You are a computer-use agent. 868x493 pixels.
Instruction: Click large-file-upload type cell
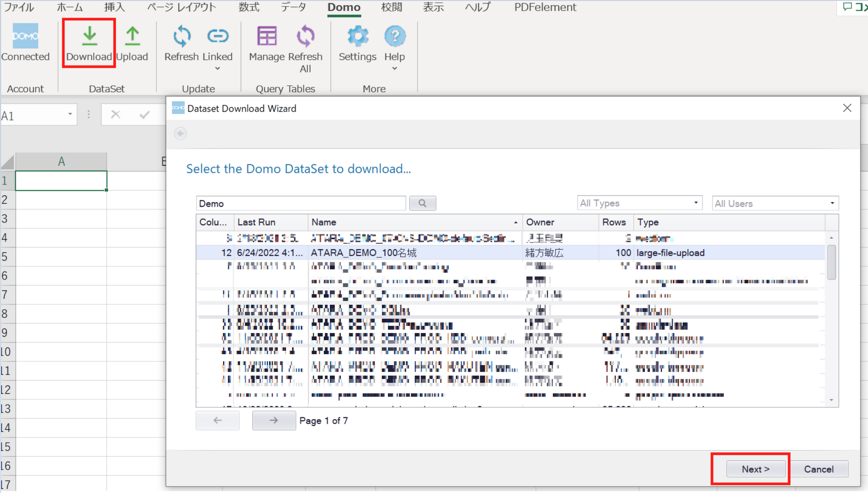671,252
